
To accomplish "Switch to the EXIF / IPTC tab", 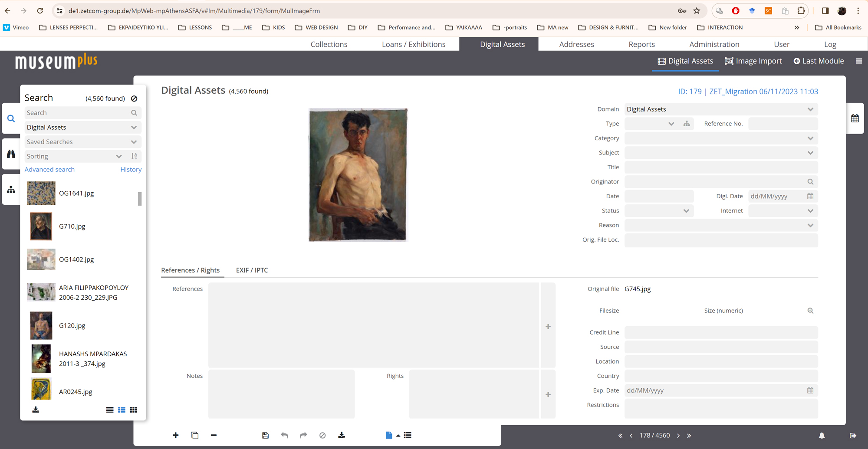I will tap(252, 270).
